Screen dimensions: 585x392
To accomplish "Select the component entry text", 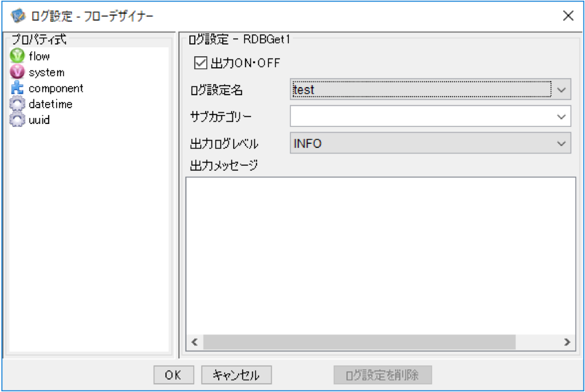I will [56, 88].
